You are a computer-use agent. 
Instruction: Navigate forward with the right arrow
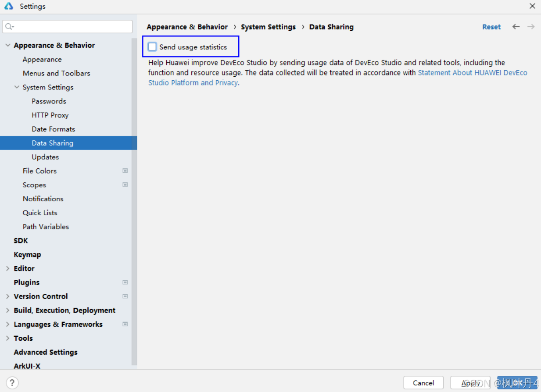[x=531, y=27]
